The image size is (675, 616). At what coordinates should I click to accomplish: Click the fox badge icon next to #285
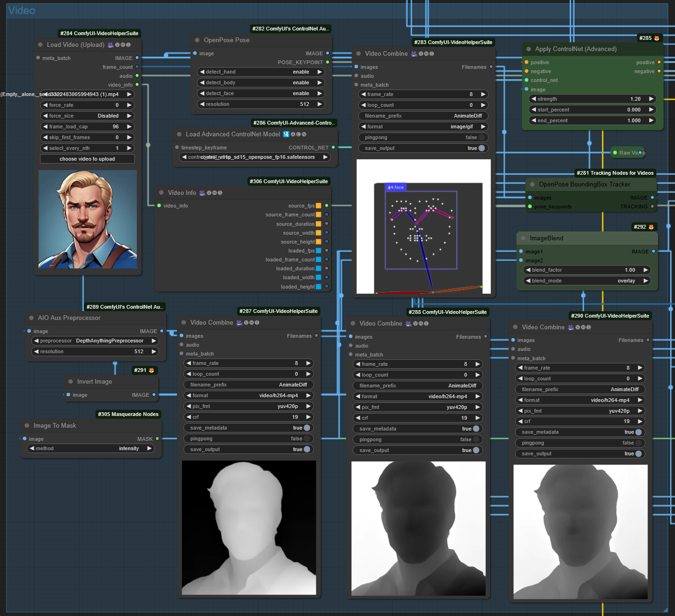(x=656, y=38)
